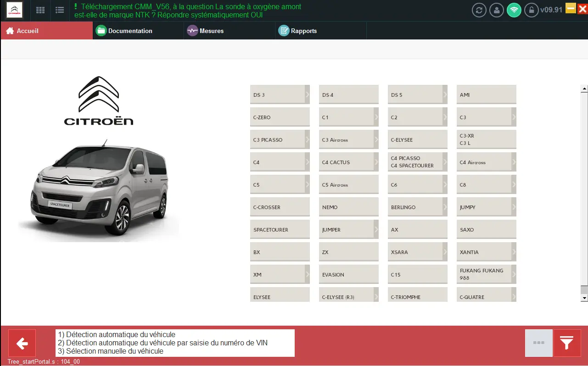Click the scrollbar down arrow

[584, 298]
